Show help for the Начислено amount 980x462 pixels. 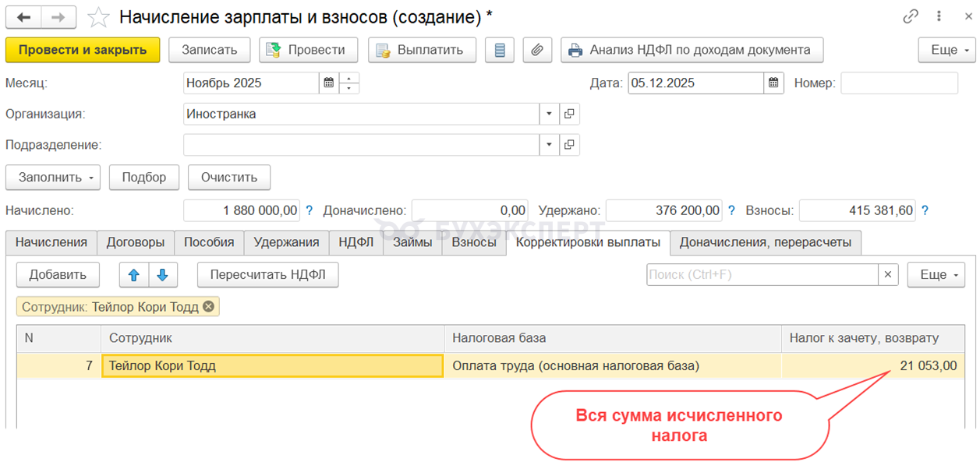[309, 210]
